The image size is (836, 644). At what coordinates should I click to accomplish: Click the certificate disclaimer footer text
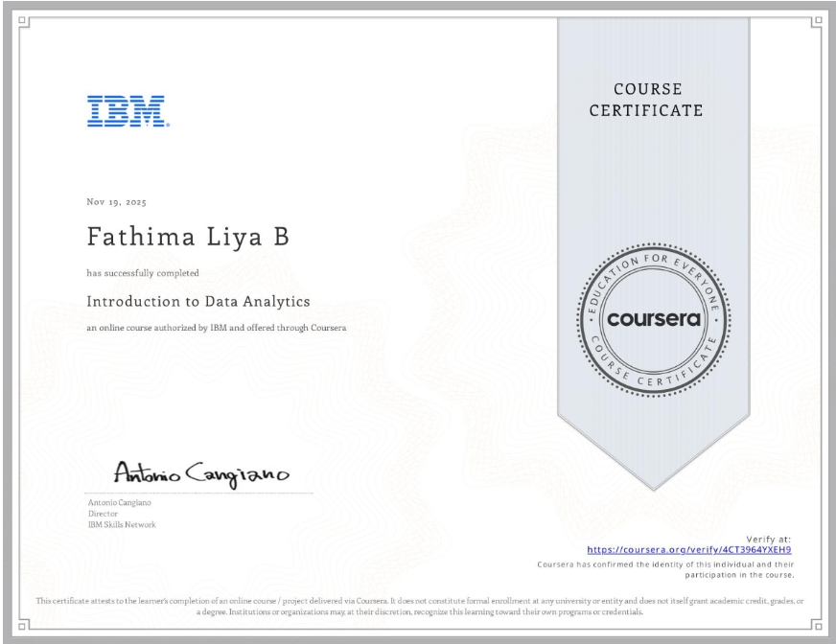pos(420,607)
